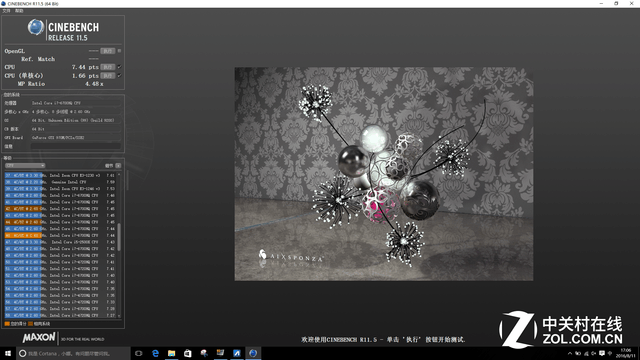Run the single-core CPU benchmark
Screen dimensions: 640x360
(x=108, y=76)
